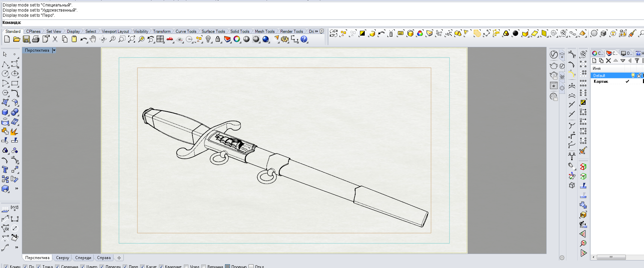The height and width of the screenshot is (268, 644).
Task: Move layer up with up-triangle arrow
Action: click(616, 61)
